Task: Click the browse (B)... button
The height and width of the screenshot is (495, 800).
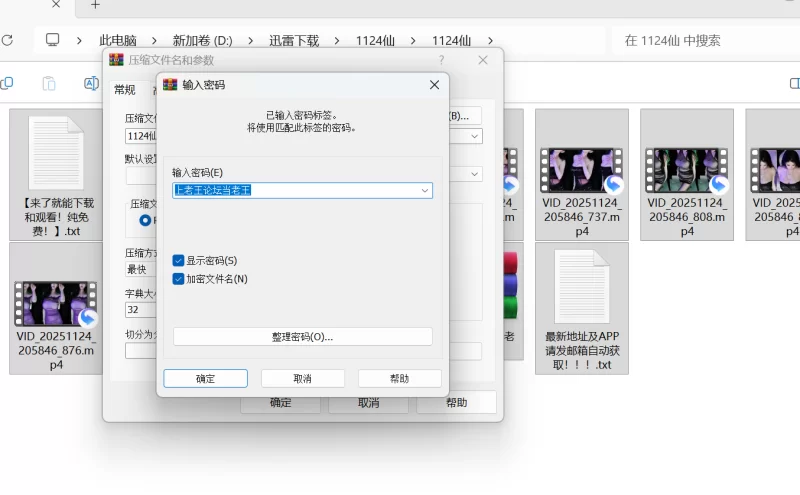Action: [x=464, y=116]
